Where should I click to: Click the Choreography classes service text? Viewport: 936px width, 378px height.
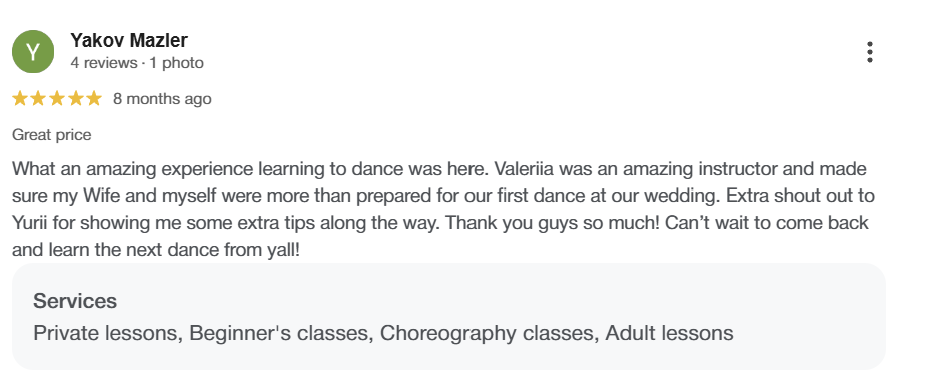click(489, 333)
